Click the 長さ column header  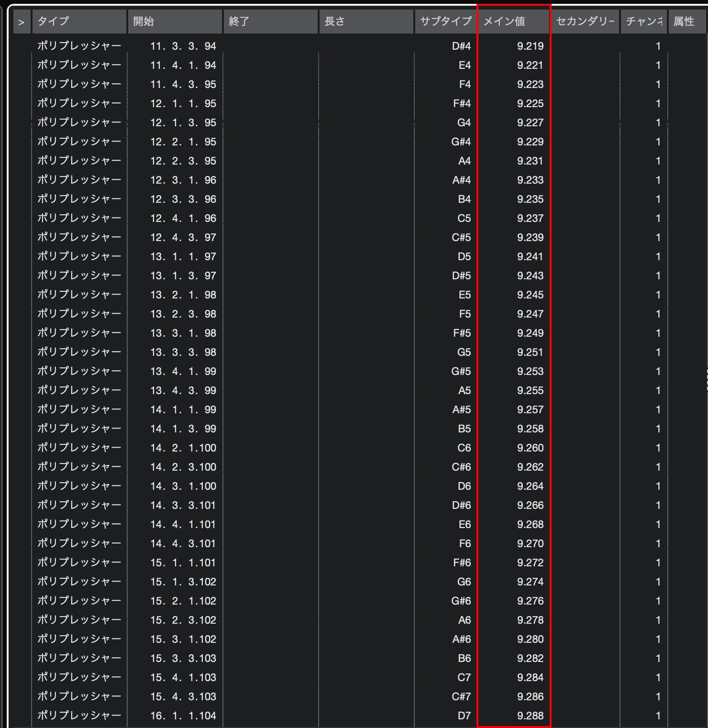[366, 22]
